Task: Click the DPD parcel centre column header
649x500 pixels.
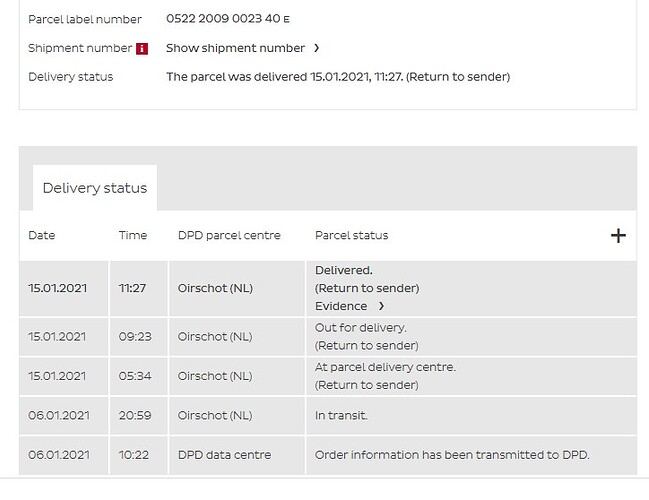Action: [229, 235]
